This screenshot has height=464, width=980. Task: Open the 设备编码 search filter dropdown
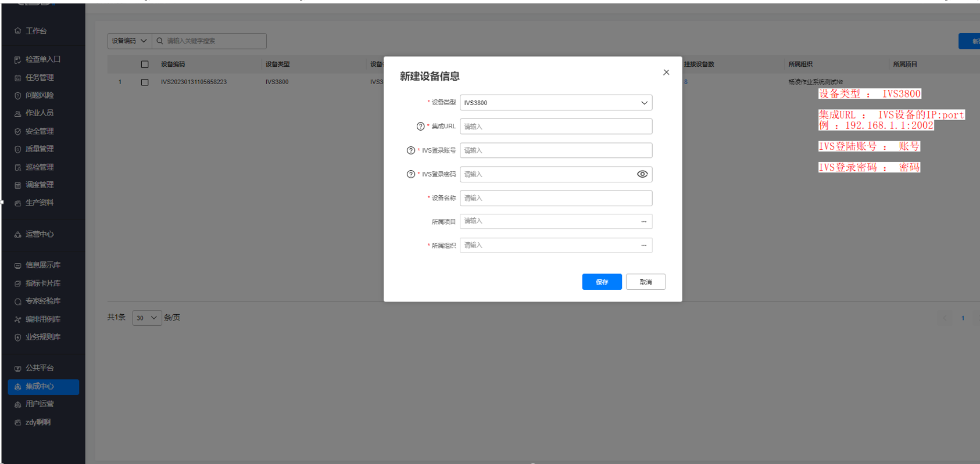click(130, 41)
